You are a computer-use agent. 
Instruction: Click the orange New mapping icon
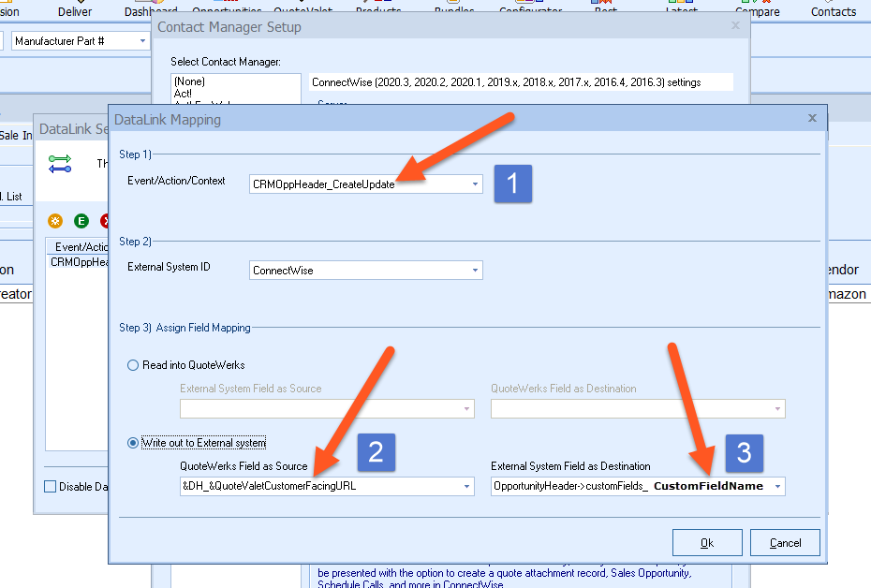point(55,221)
